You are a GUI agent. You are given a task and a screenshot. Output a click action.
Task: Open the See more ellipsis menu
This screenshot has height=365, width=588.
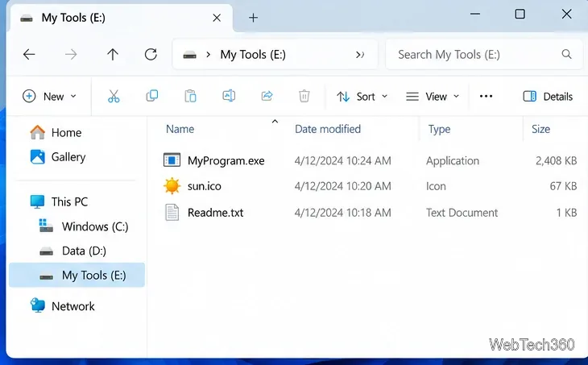486,97
